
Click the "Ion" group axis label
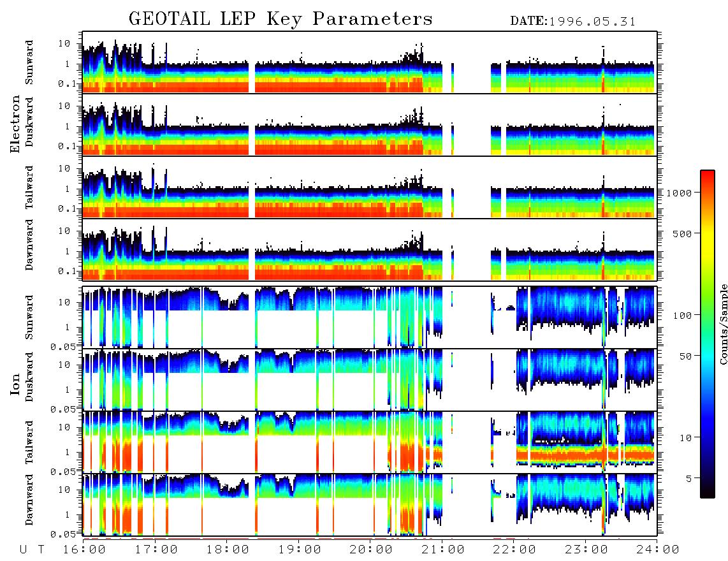tap(15, 384)
